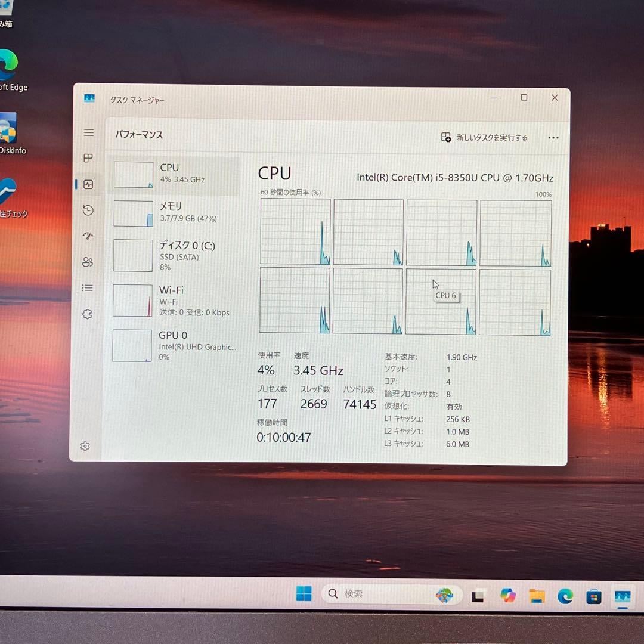Viewport: 644px width, 644px height.
Task: Open the Services puzzle icon
Action: (x=88, y=314)
